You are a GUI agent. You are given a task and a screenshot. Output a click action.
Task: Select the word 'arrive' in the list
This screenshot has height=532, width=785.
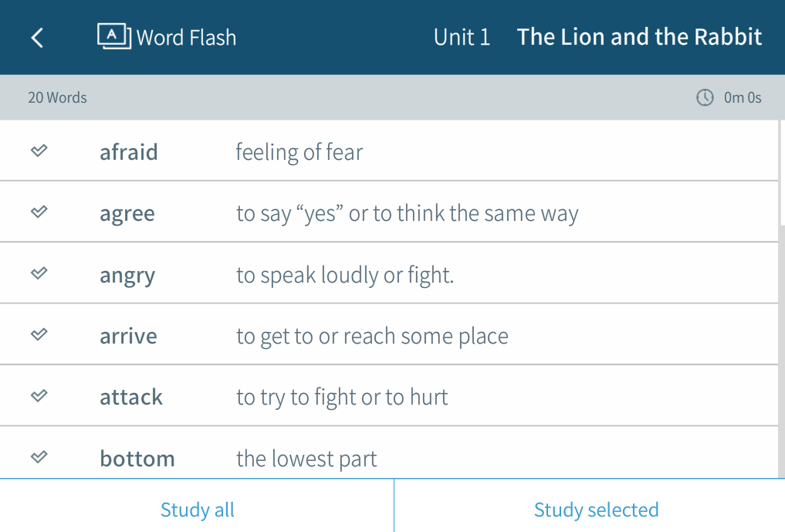(x=128, y=336)
